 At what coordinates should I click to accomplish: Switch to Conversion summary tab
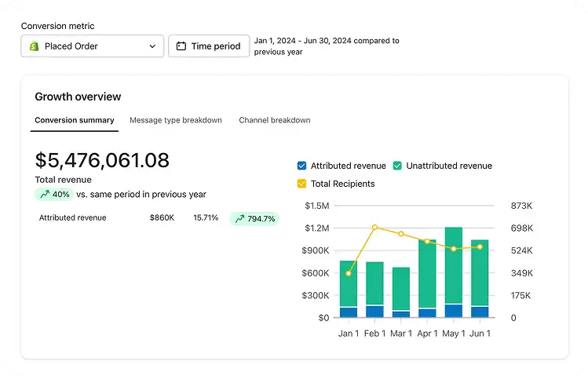tap(75, 120)
